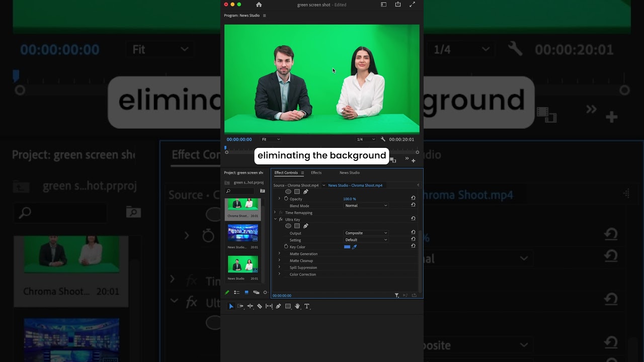Open the filter properties funnel icon
The image size is (644, 362).
coord(396,296)
